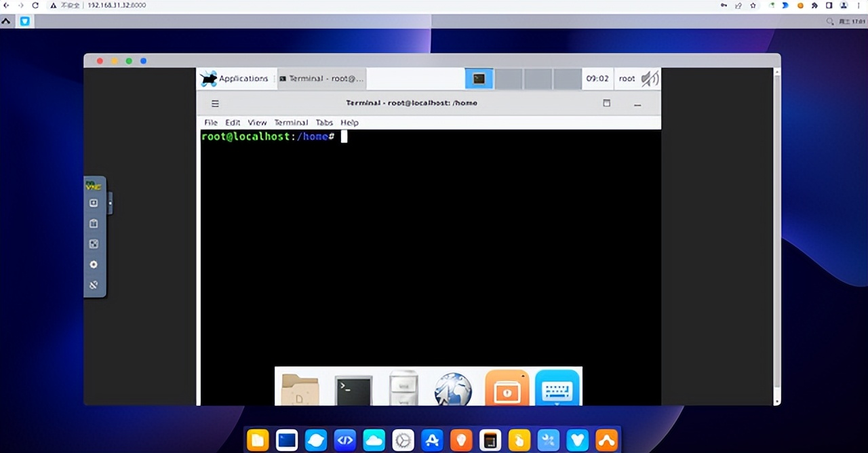The image size is (868, 453).
Task: Open the settings gear in the bottom dock
Action: tap(403, 440)
